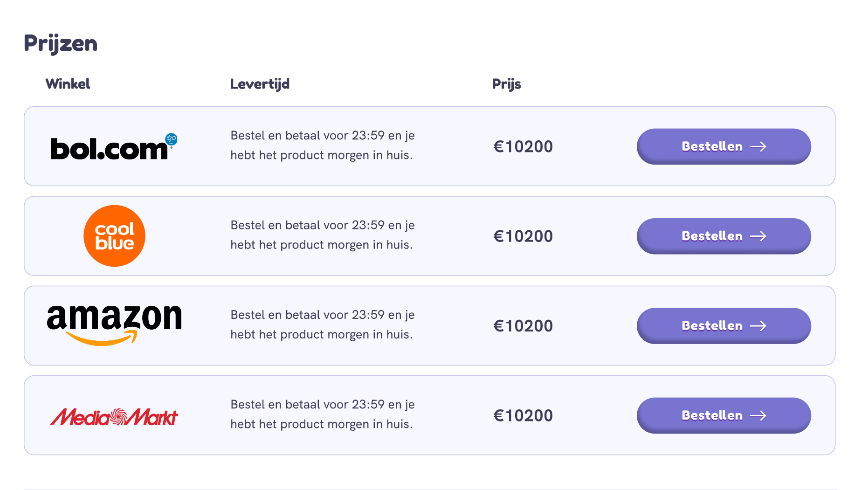
Task: Click the red MediaMarkt logo
Action: click(114, 416)
